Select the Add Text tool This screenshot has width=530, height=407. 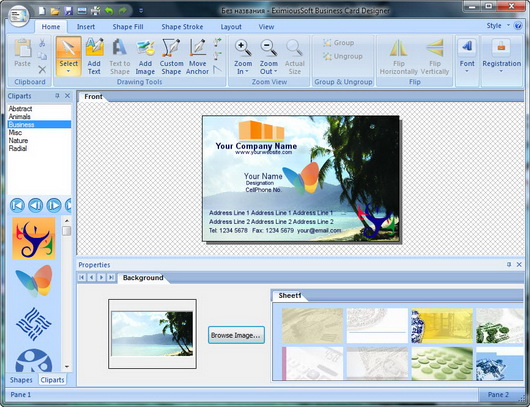pyautogui.click(x=94, y=56)
